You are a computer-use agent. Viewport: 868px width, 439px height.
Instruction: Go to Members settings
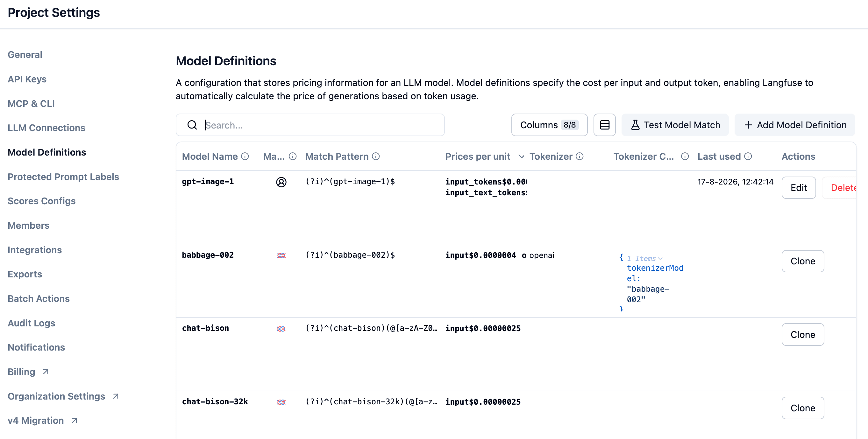29,225
